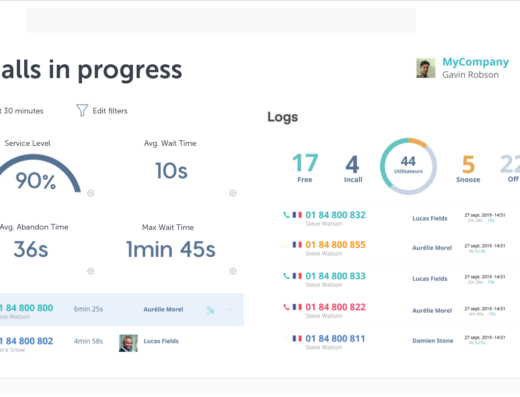Viewport: 520px width, 397px height.
Task: Select the 17 Free users count
Action: pyautogui.click(x=305, y=168)
